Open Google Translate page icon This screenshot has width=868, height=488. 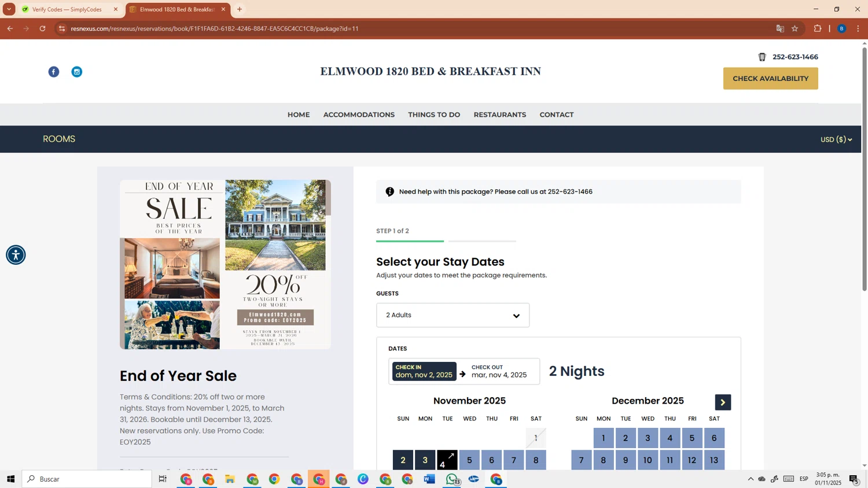[x=780, y=28]
